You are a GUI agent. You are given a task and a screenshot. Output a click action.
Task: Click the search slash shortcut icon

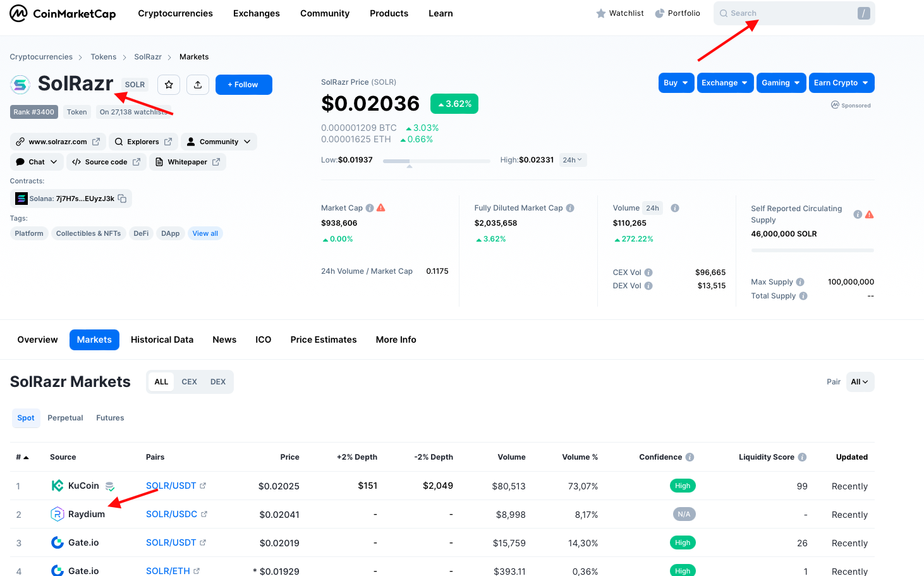coord(863,13)
